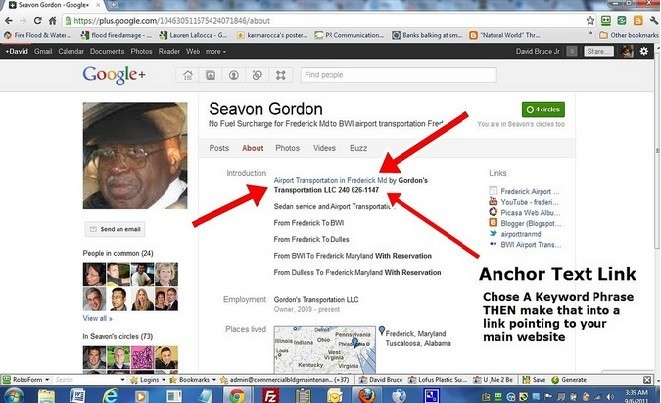Click the notifications count box beside David Bruce Jr
This screenshot has height=403, width=661.
click(572, 51)
